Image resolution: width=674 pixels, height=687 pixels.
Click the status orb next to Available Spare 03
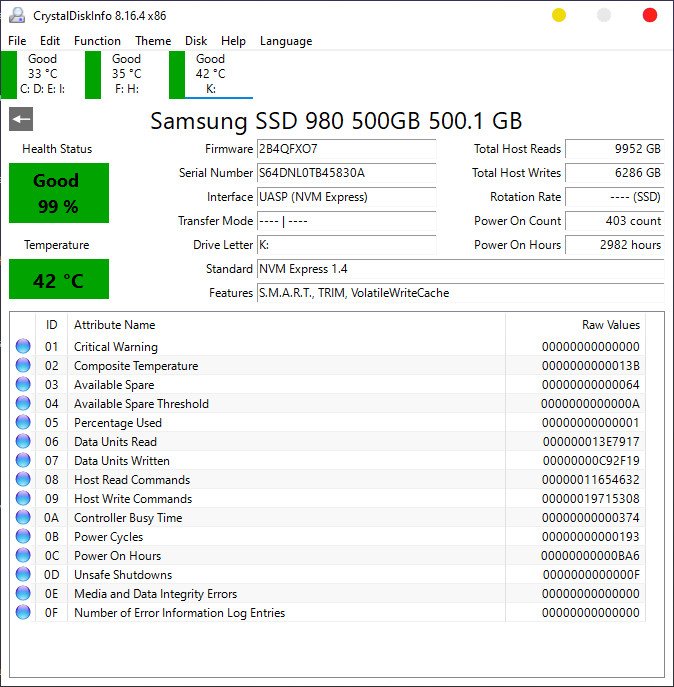23,384
